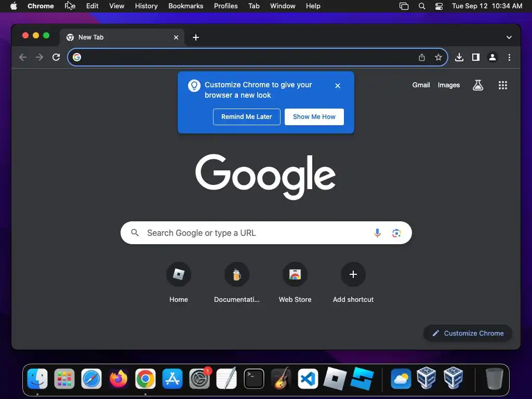Open Spotlight search in menu bar
This screenshot has width=532, height=399.
[x=422, y=6]
